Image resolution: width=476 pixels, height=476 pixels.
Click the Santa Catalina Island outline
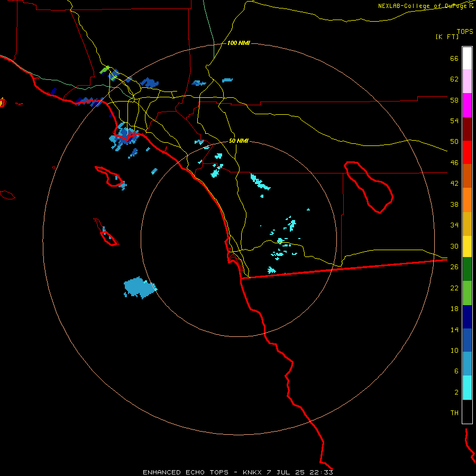111,177
